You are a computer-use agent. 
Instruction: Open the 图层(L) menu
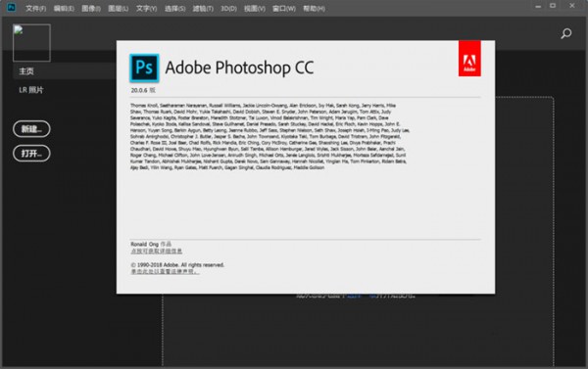[x=119, y=8]
